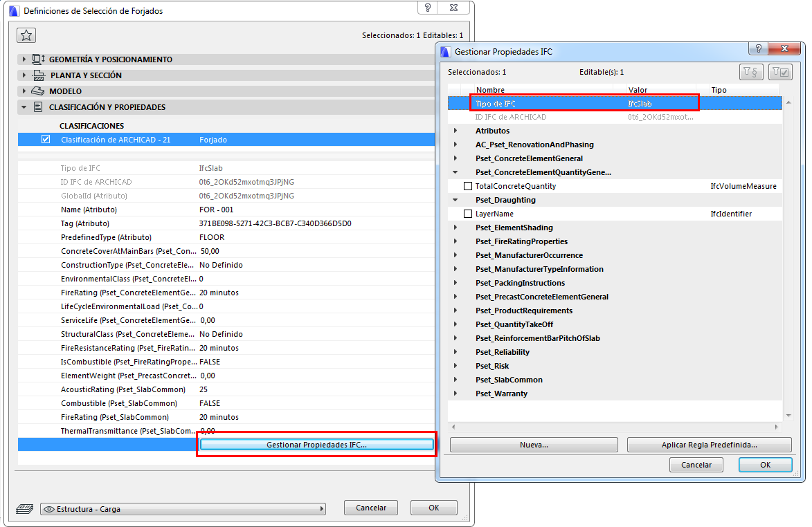Expand Pset_ConcreteElementGeneral group
Viewport: 812px width, 527px height.
[455, 158]
